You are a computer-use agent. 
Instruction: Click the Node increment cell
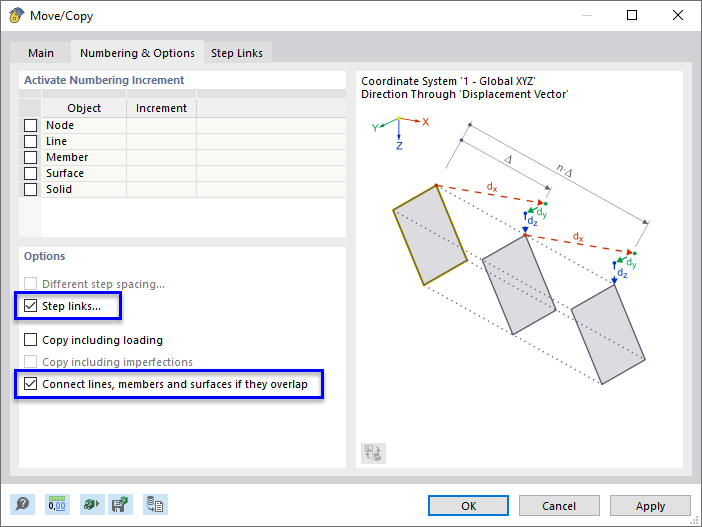point(162,125)
